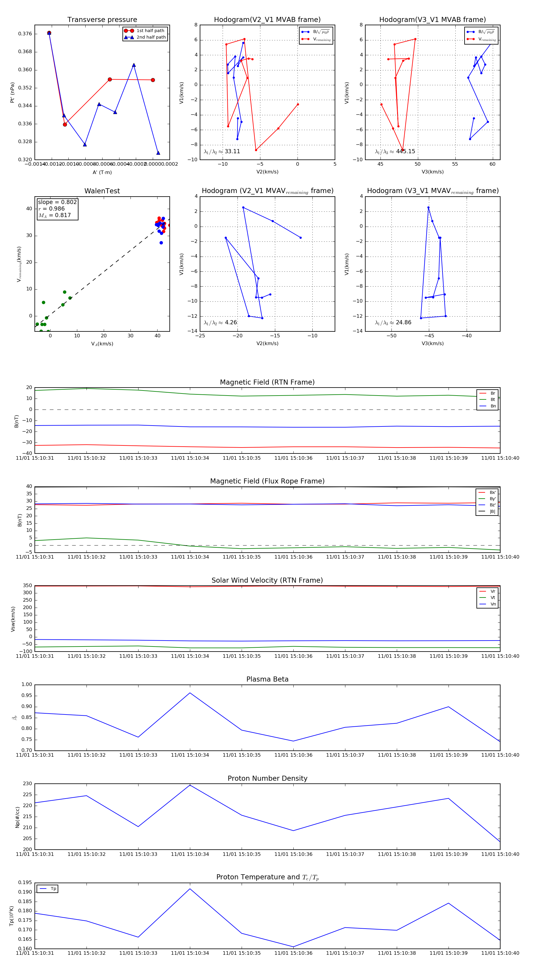Click the Proton Number Density peak at 15:10:34

[190, 785]
